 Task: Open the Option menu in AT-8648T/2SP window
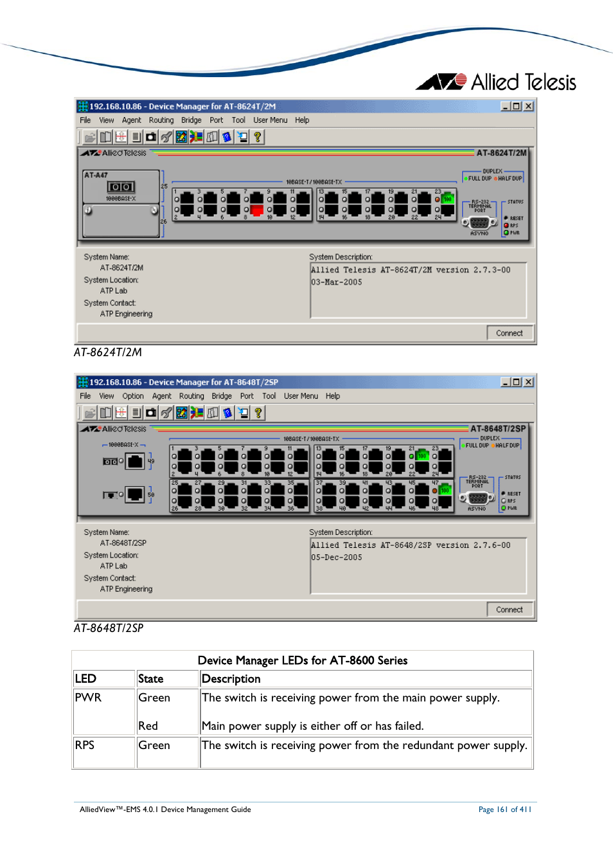133,396
